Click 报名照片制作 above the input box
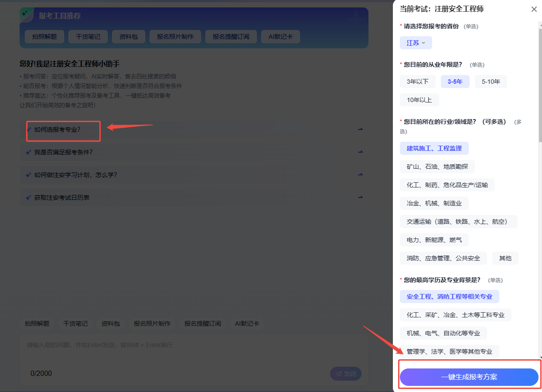 (x=152, y=324)
